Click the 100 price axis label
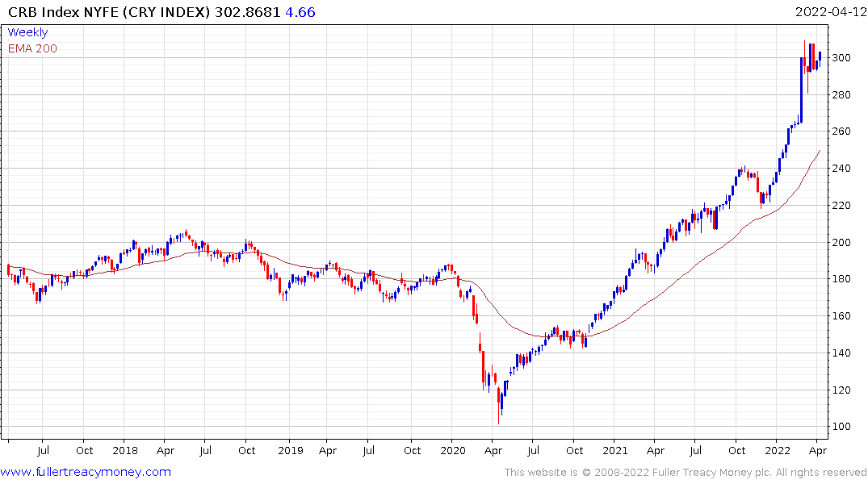Screen dimensions: 868x484 point(841,427)
